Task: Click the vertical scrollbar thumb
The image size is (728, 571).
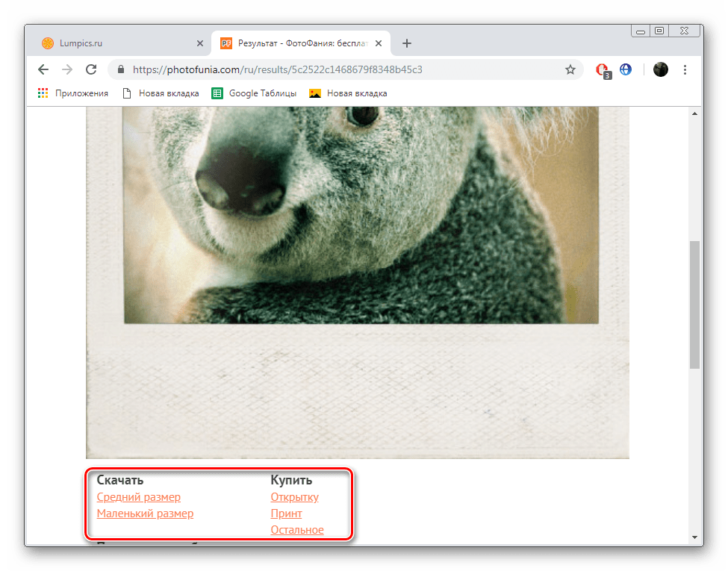Action: [x=694, y=305]
